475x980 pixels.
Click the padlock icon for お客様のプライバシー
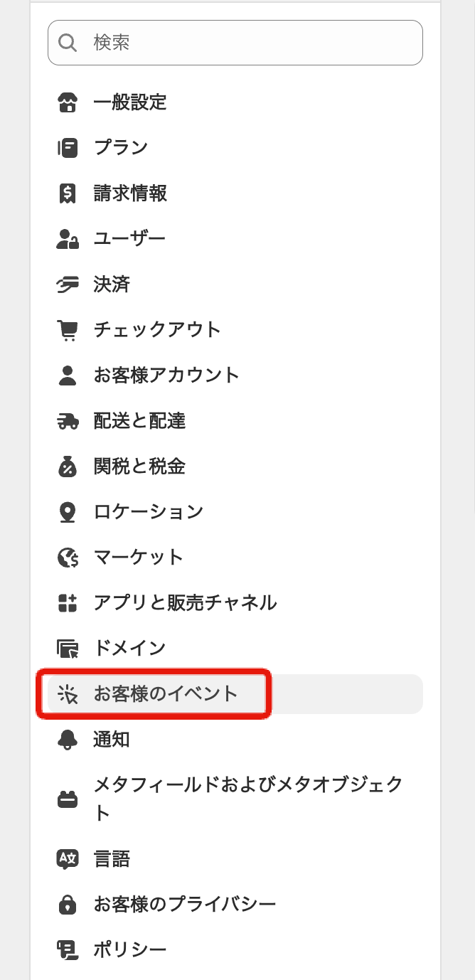click(67, 905)
